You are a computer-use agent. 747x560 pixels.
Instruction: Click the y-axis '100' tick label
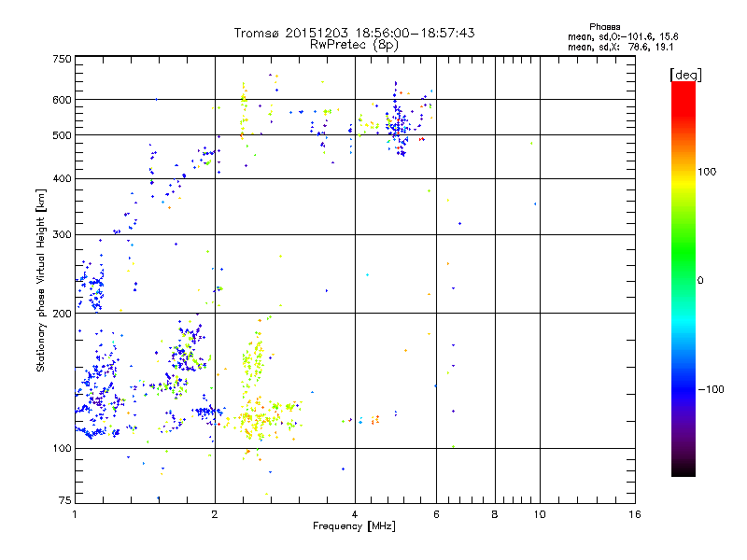click(62, 449)
